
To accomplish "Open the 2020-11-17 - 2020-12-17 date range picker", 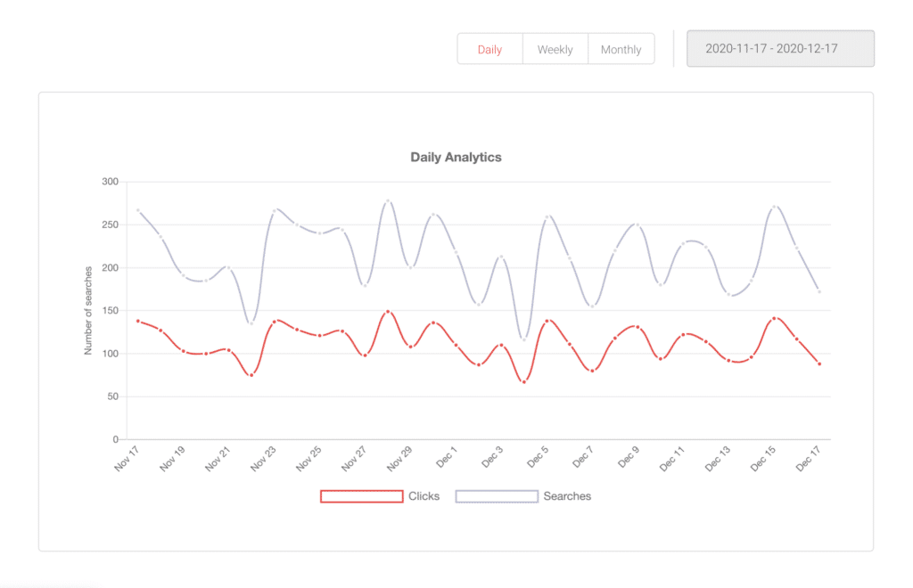I will point(780,48).
